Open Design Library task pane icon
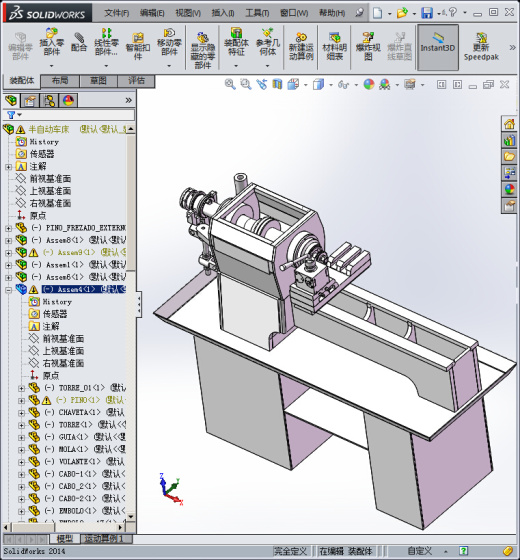Image resolution: width=520 pixels, height=560 pixels. pyautogui.click(x=509, y=141)
